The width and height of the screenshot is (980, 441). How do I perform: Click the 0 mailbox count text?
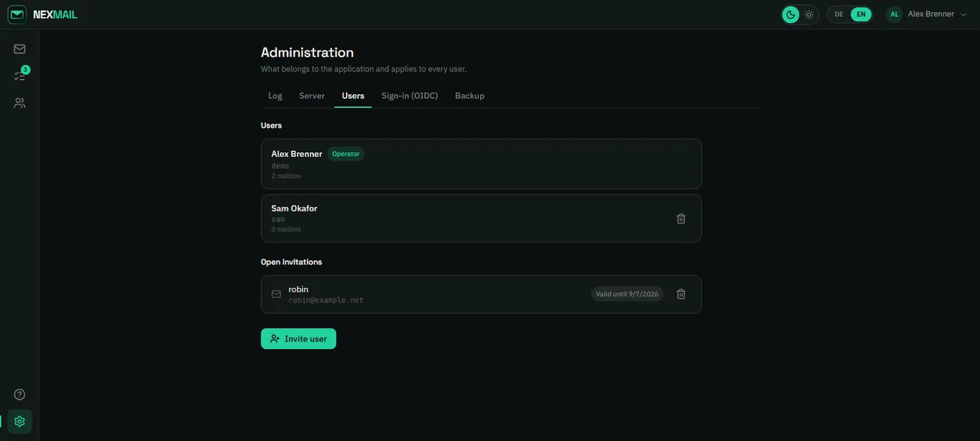286,230
